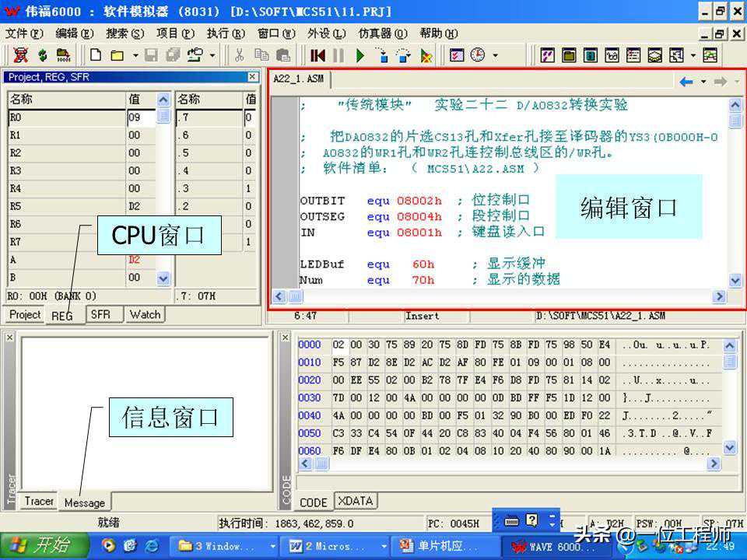747x560 pixels.
Task: Click the green double-arrow toolbar icon
Action: [x=42, y=55]
